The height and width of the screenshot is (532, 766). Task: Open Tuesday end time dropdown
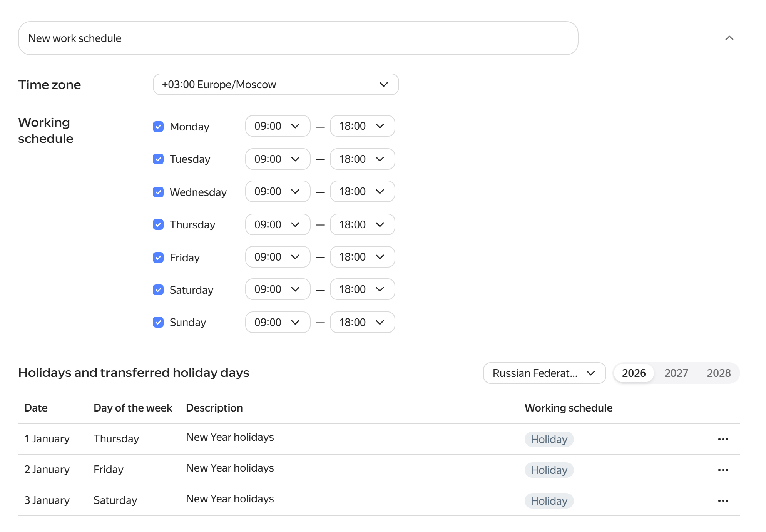click(362, 159)
